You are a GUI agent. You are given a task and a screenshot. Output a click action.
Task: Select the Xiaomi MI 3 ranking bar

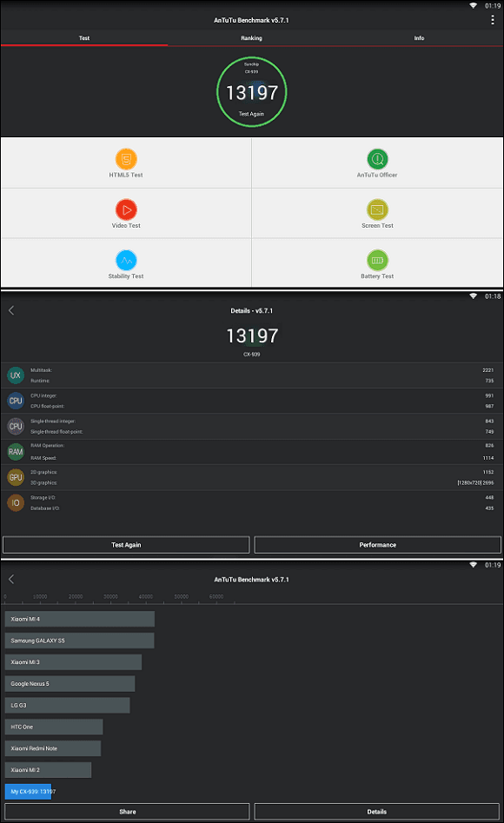point(73,662)
